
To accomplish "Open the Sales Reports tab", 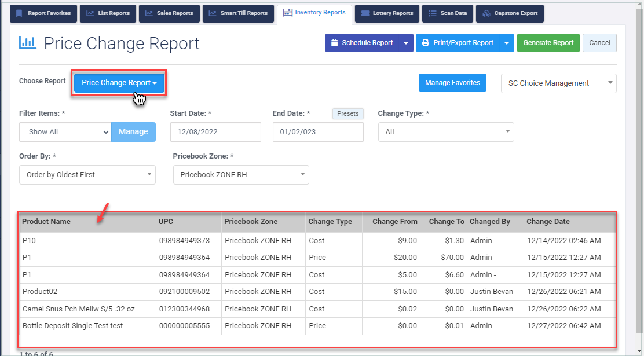I will 169,13.
